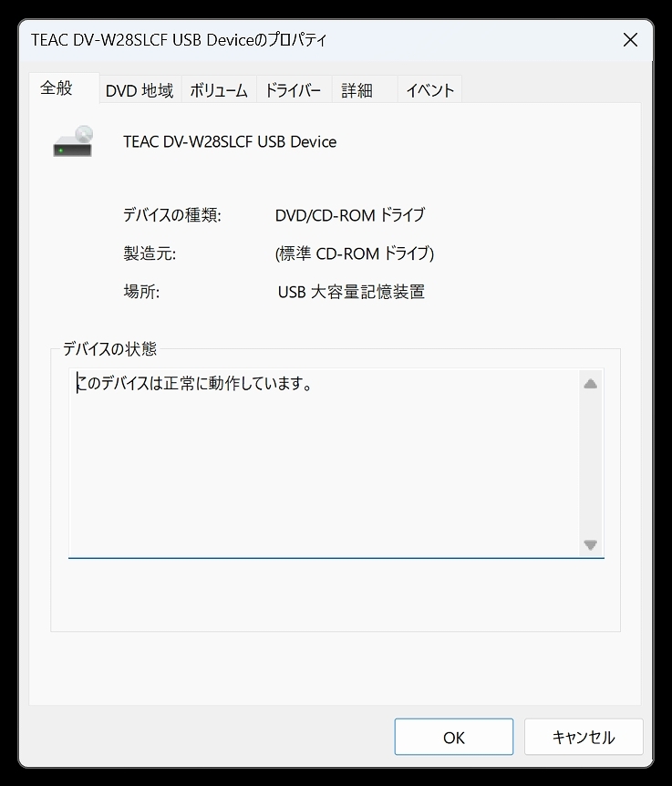This screenshot has height=786, width=672.
Task: Click the device name TEAC DV-W28SLCF USB Device
Action: pyautogui.click(x=230, y=142)
